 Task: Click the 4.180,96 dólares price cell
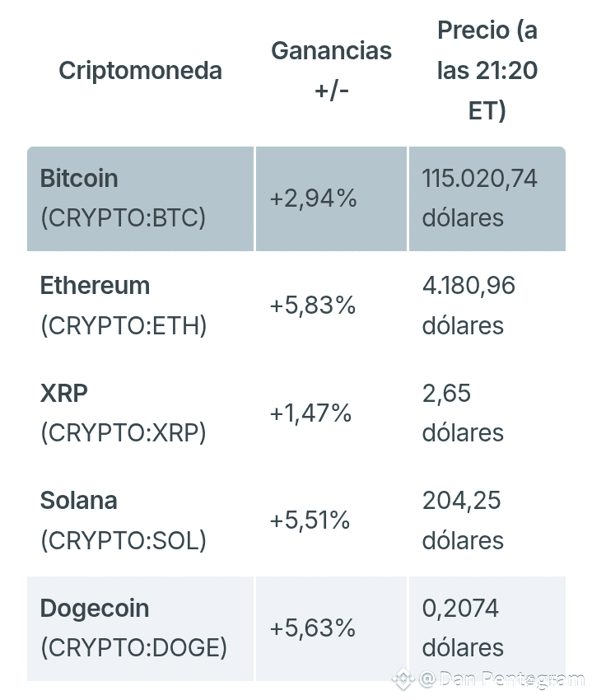(x=468, y=306)
